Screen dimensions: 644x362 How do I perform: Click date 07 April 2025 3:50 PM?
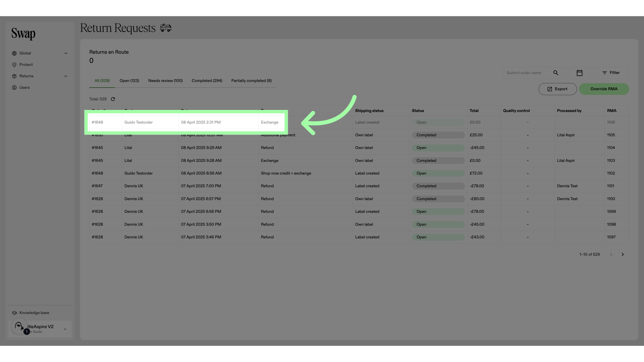[201, 224]
